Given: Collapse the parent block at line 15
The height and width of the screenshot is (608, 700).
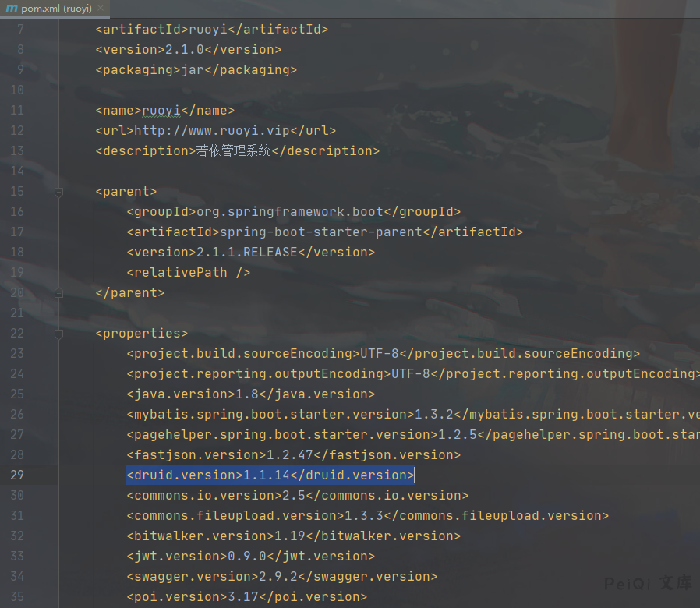Looking at the screenshot, I should (58, 192).
